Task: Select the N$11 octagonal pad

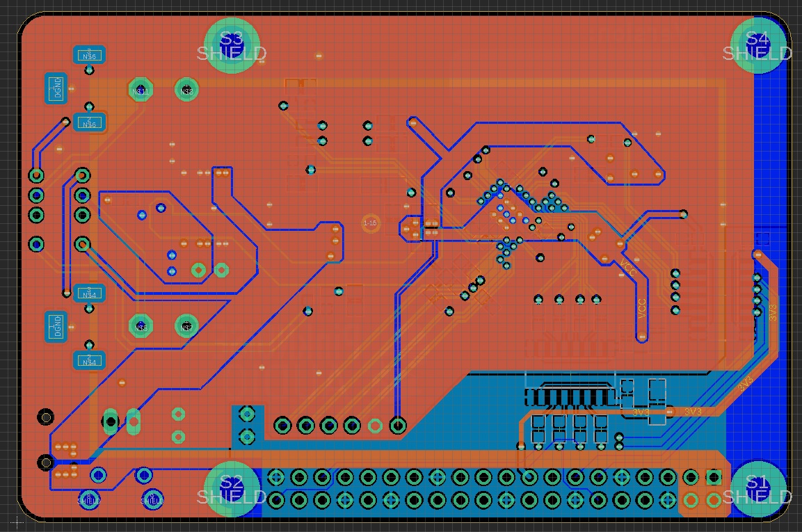Action: [x=141, y=90]
